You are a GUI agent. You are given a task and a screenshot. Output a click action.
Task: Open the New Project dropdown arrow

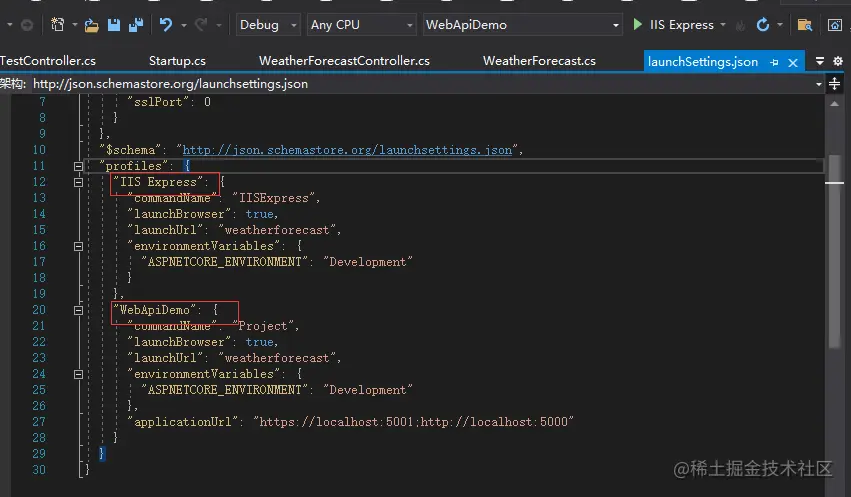tap(74, 25)
